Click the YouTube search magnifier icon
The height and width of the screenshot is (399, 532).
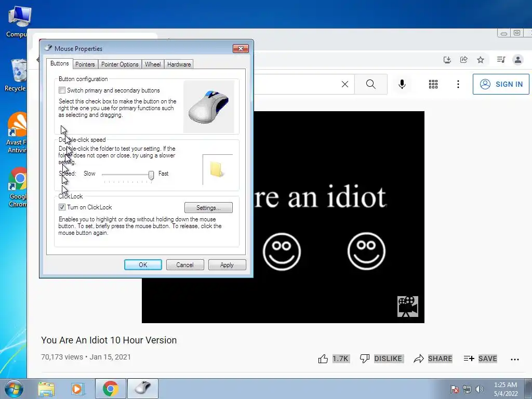tap(371, 84)
